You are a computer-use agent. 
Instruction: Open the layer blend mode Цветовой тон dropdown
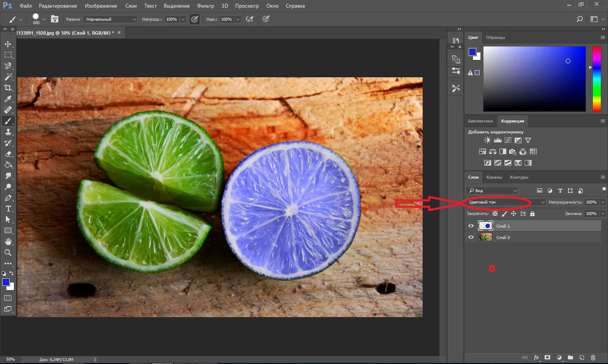click(506, 202)
